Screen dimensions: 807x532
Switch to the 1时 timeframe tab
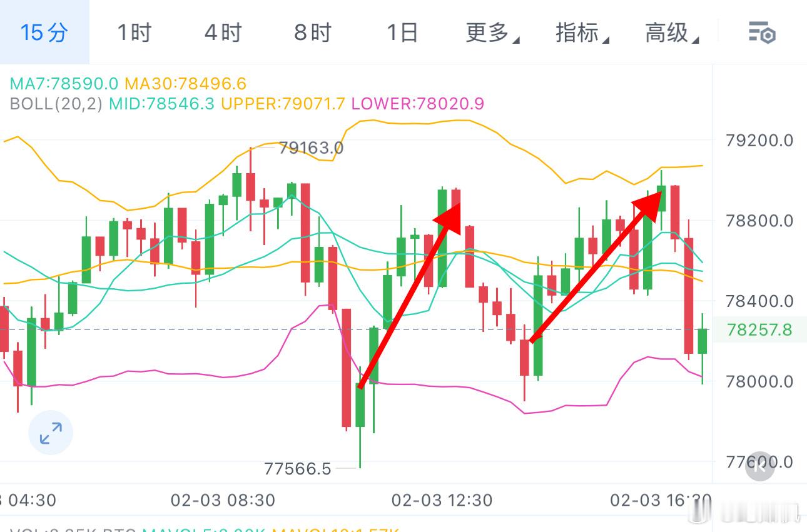pyautogui.click(x=132, y=33)
